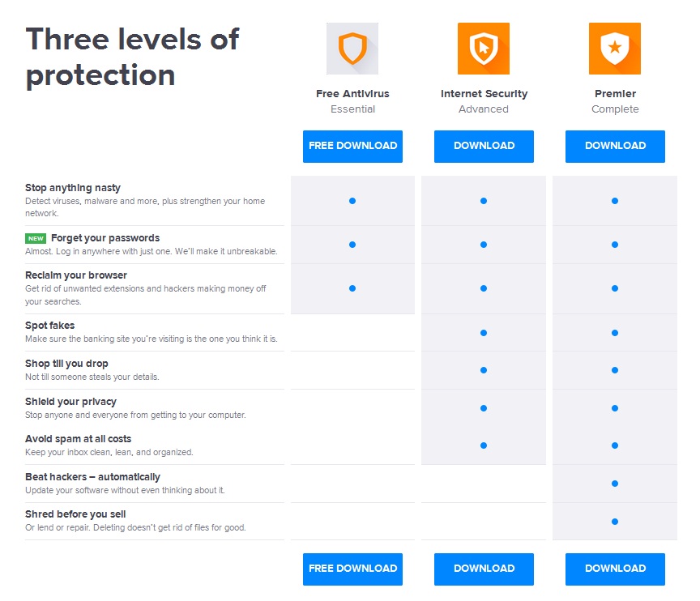Viewport: 700px width, 601px height.
Task: Click the Free Antivirus dot for Stop anything nasty
Action: tap(352, 201)
